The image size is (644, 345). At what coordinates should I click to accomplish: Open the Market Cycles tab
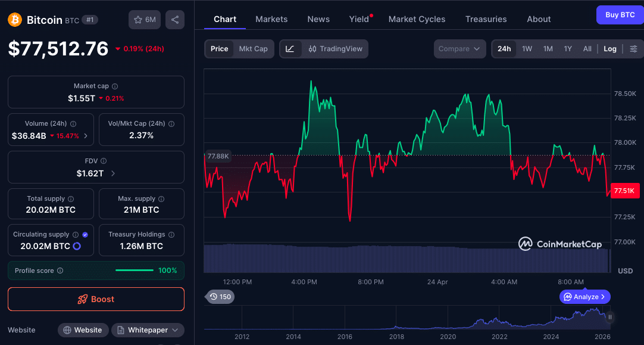tap(417, 19)
